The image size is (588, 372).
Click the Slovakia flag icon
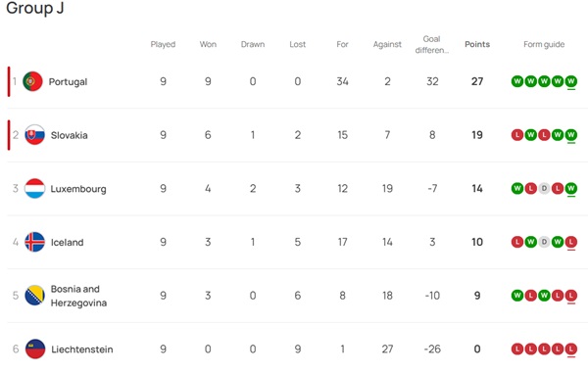tap(35, 135)
